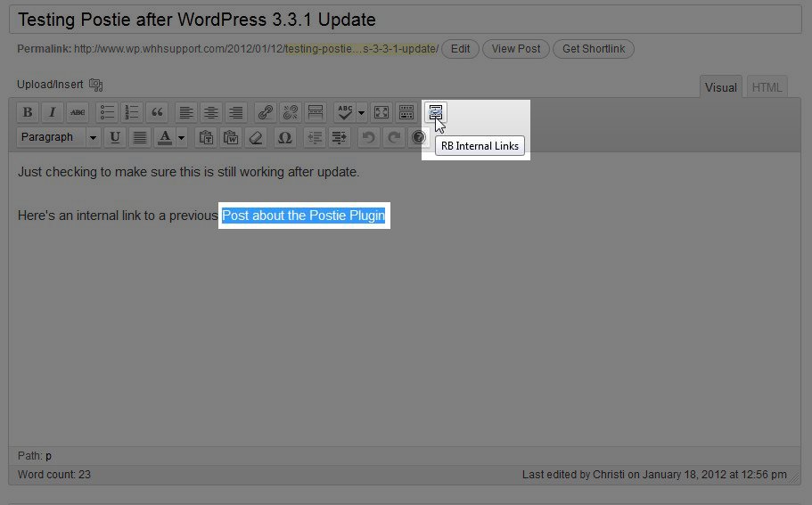This screenshot has width=812, height=505.
Task: Click the Get Shortlink button
Action: [594, 49]
